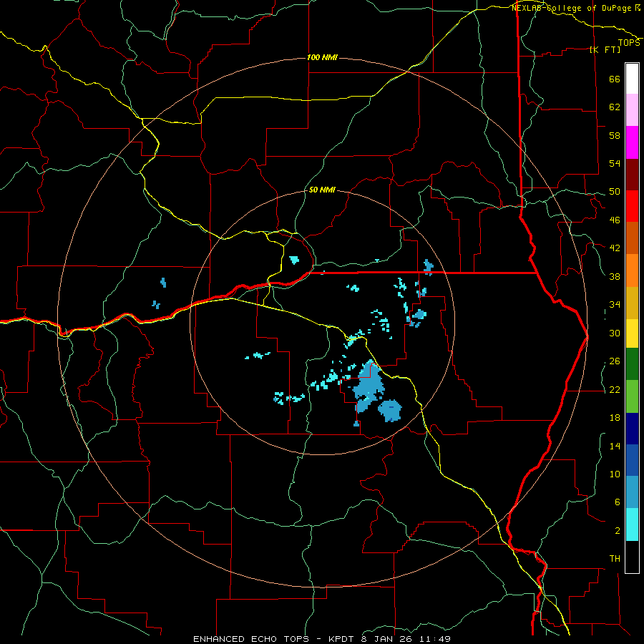Click the bright red legend swatch at 46
The width and height of the screenshot is (644, 644).
click(x=632, y=206)
